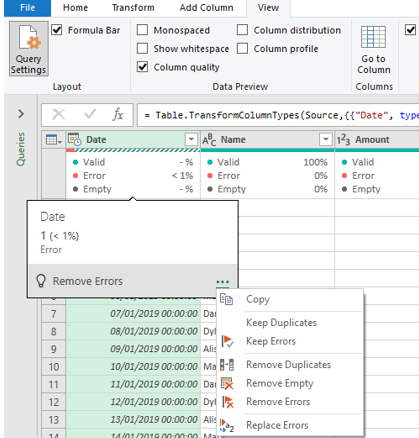
Task: Switch to the Add Column tab
Action: click(x=206, y=8)
